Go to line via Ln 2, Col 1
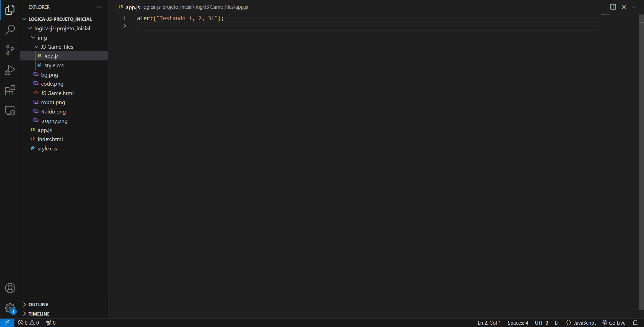 click(489, 323)
